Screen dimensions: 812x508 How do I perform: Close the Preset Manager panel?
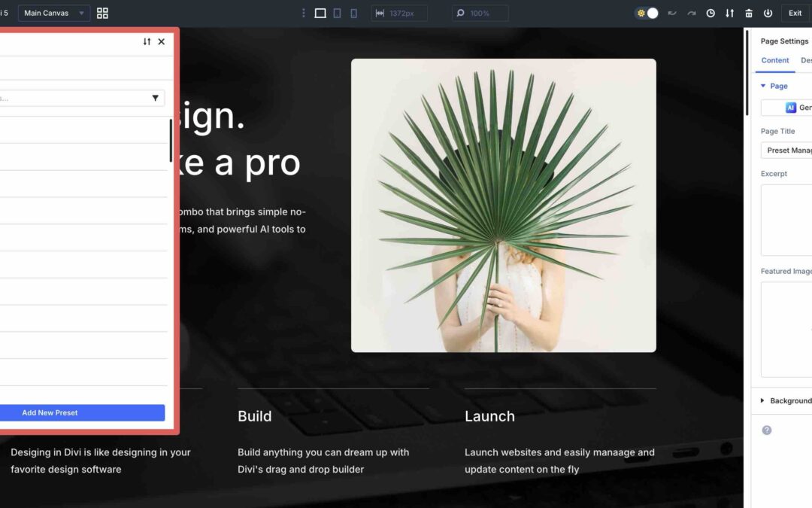click(161, 41)
